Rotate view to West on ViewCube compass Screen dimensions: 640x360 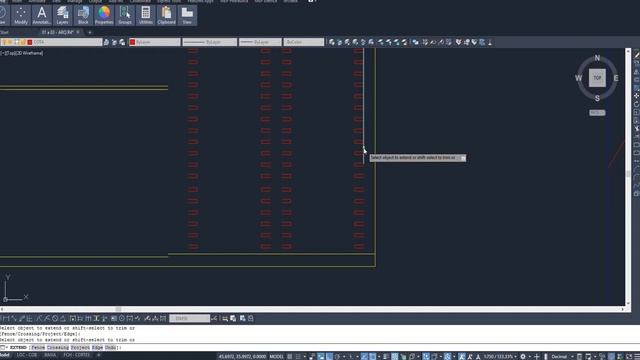[x=578, y=78]
